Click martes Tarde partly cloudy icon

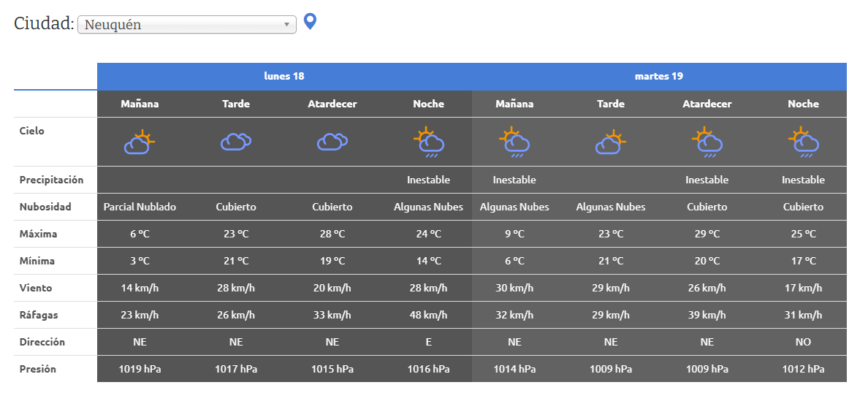tap(611, 142)
